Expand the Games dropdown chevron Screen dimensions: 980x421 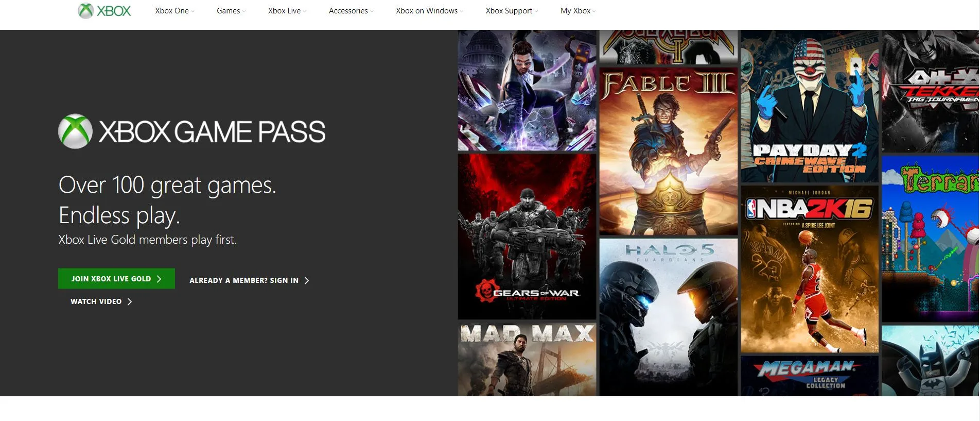click(x=244, y=11)
